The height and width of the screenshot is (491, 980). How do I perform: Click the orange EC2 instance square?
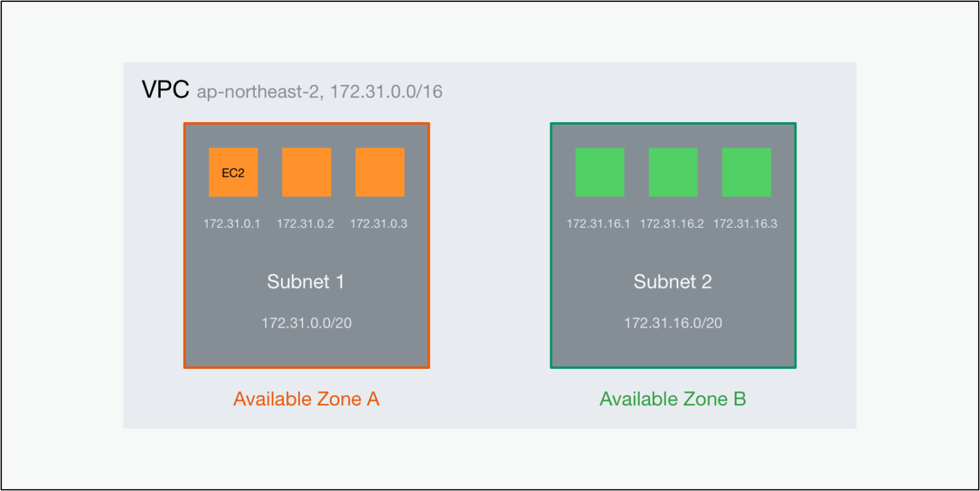point(233,172)
